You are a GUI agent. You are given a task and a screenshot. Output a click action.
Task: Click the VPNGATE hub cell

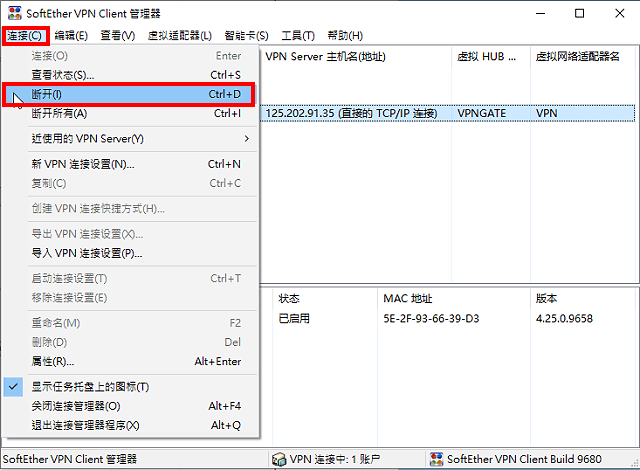coord(482,113)
